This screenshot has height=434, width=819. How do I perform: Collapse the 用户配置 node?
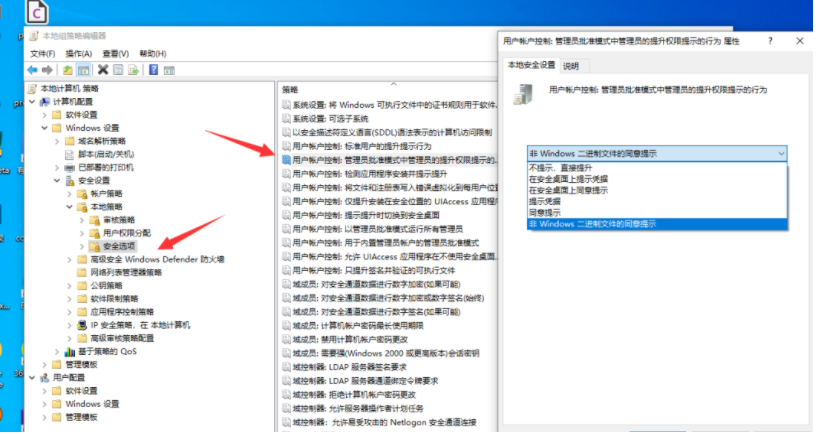pos(32,378)
